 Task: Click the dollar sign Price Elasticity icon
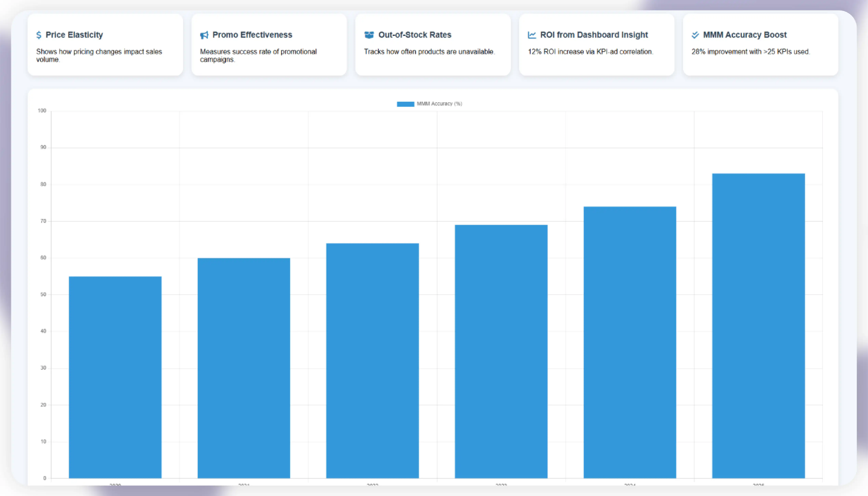(x=39, y=35)
